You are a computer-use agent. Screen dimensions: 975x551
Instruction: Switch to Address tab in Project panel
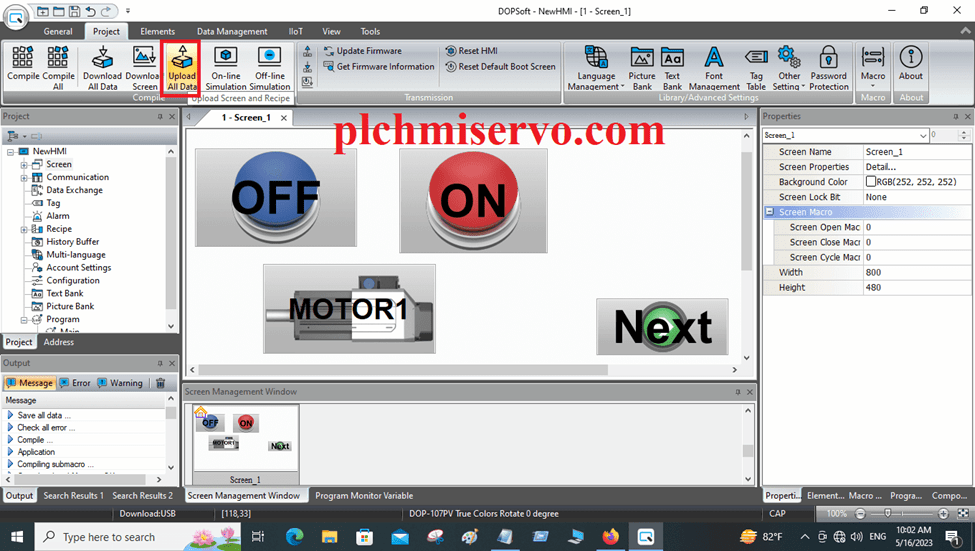(x=58, y=342)
